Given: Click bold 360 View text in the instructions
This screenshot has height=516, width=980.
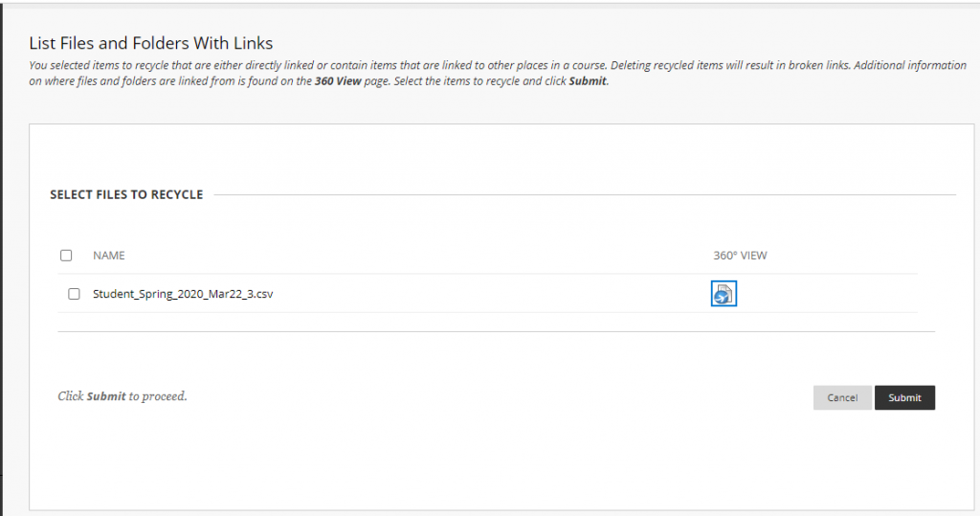Looking at the screenshot, I should [x=337, y=81].
